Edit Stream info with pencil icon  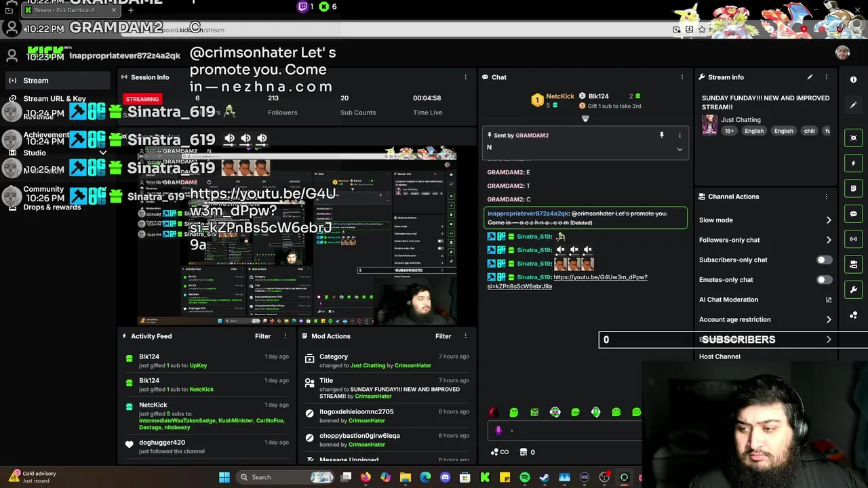[x=810, y=77]
